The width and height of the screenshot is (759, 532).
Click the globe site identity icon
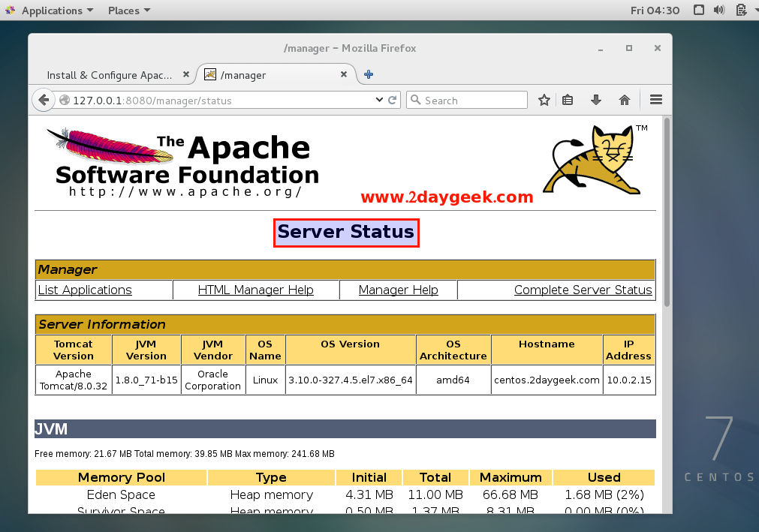tap(65, 100)
